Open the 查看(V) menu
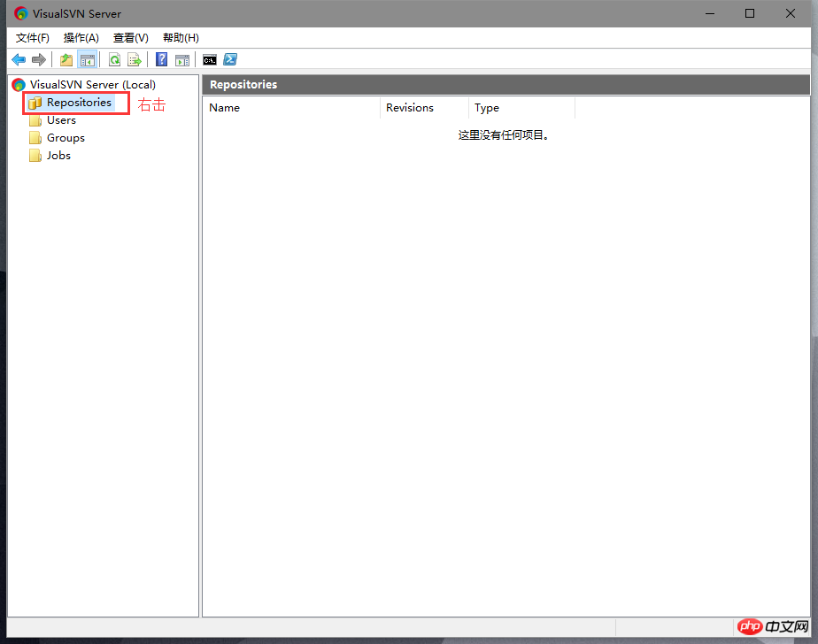Viewport: 818px width, 644px height. 130,37
